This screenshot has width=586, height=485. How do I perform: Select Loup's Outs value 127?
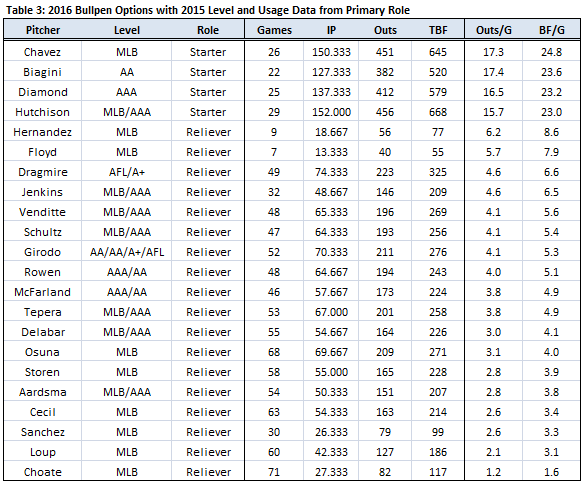[385, 452]
